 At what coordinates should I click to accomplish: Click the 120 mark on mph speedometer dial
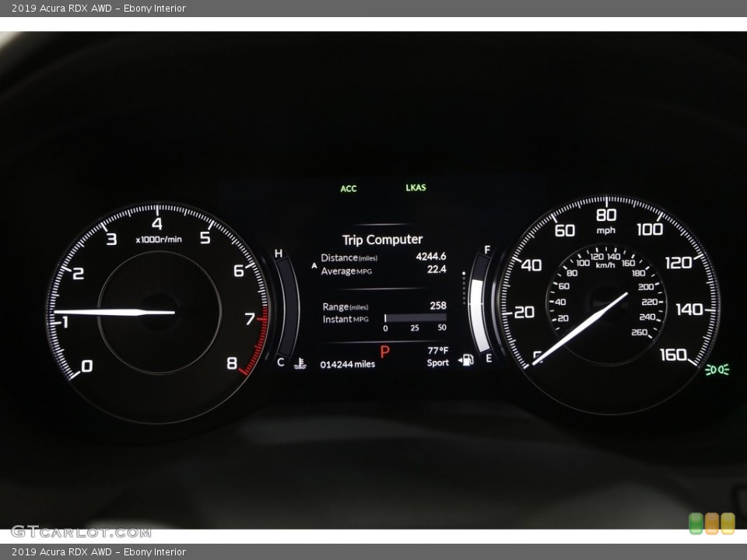679,262
